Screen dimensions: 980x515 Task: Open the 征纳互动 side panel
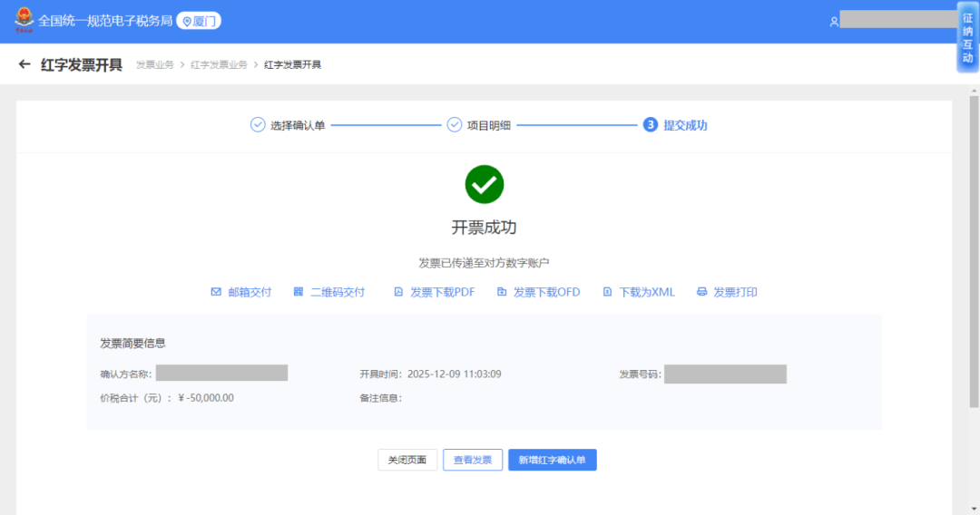(967, 38)
